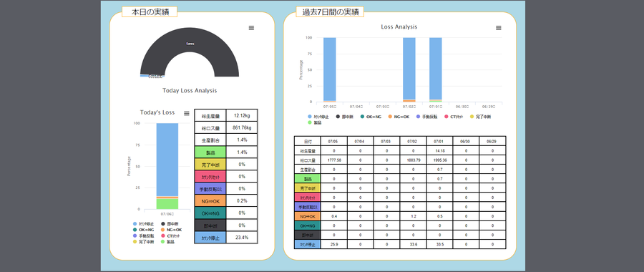644x272 pixels.
Task: Open the 7-day Loss Analysis chart menu
Action: [x=499, y=27]
